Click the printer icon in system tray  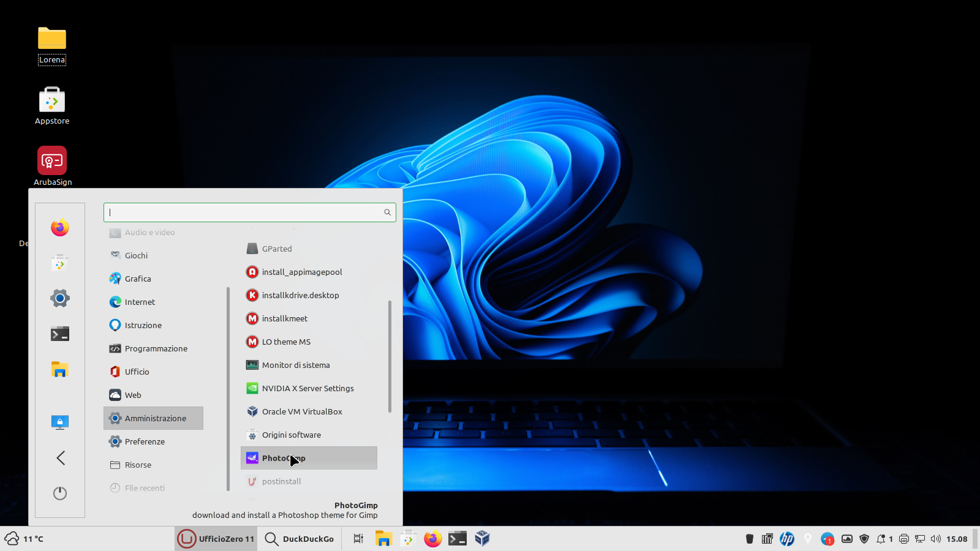coord(903,539)
